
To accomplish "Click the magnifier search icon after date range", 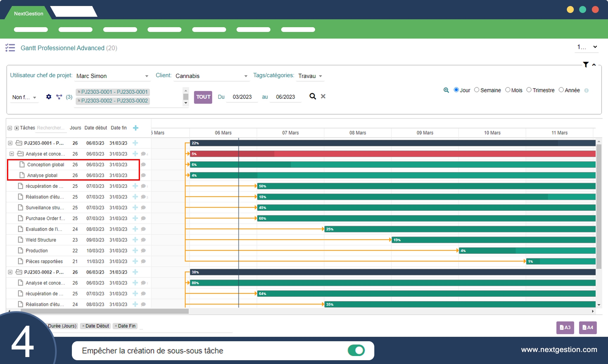I will [313, 96].
